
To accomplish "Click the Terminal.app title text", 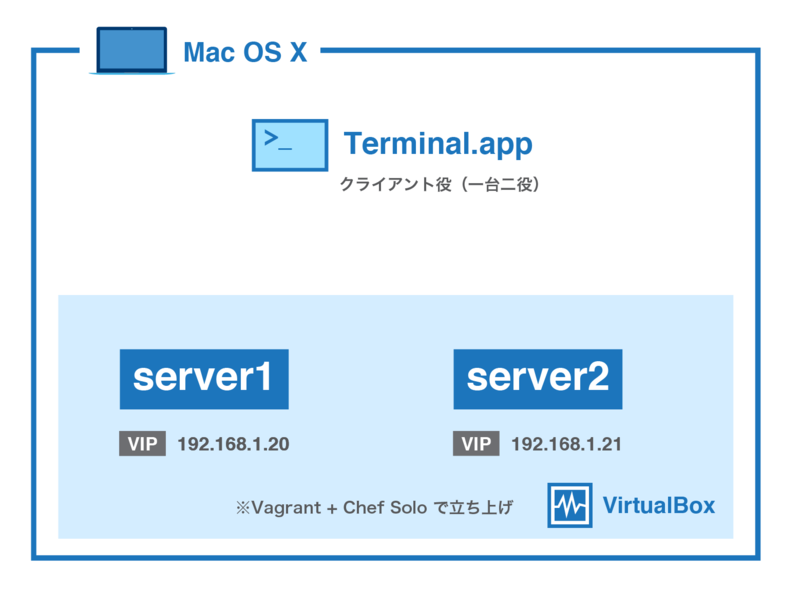I will [438, 144].
